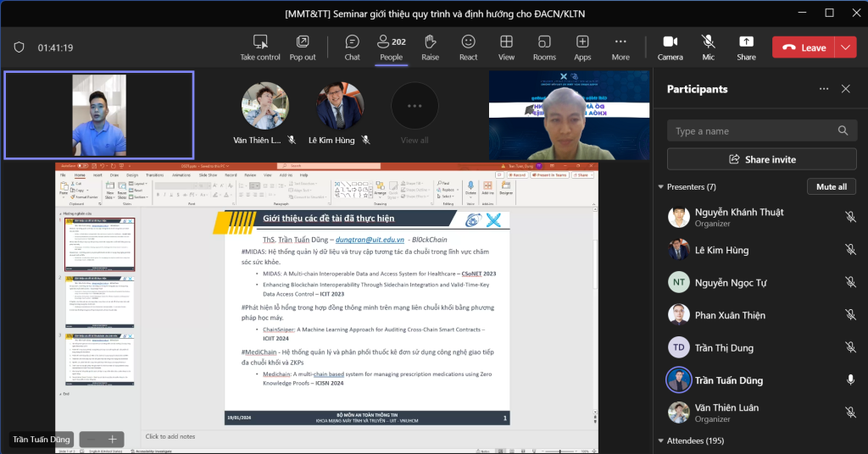Click the shield security icon next to timer
Image resolution: width=868 pixels, height=454 pixels.
pos(19,47)
